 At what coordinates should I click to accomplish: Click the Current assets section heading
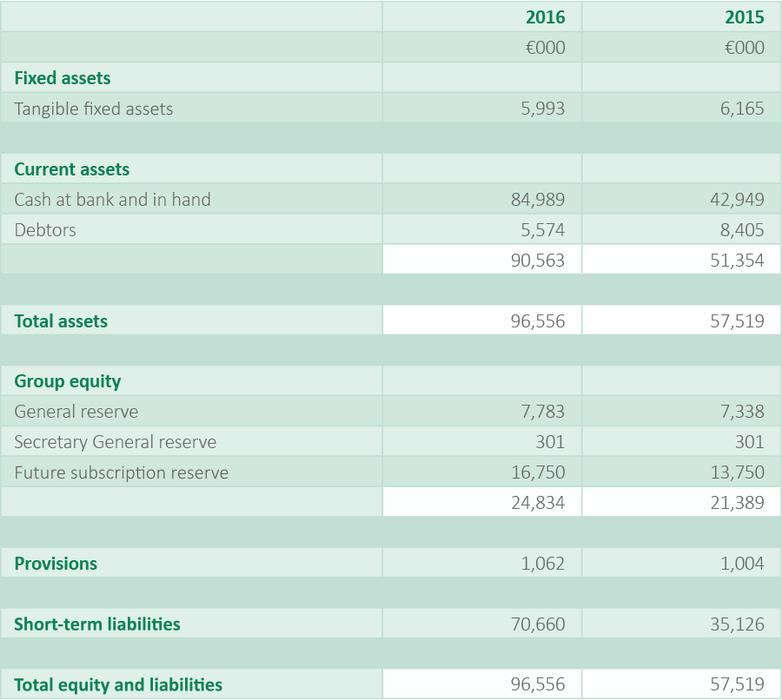72,169
